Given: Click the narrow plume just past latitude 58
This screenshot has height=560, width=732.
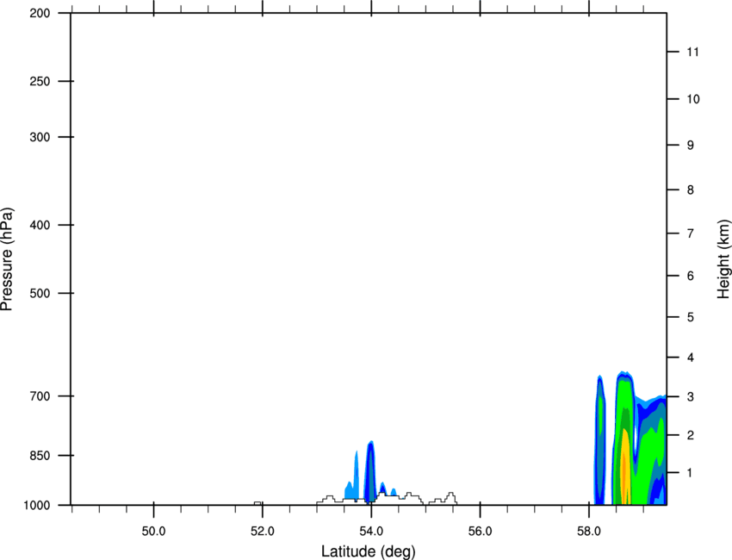Looking at the screenshot, I should coord(600,440).
